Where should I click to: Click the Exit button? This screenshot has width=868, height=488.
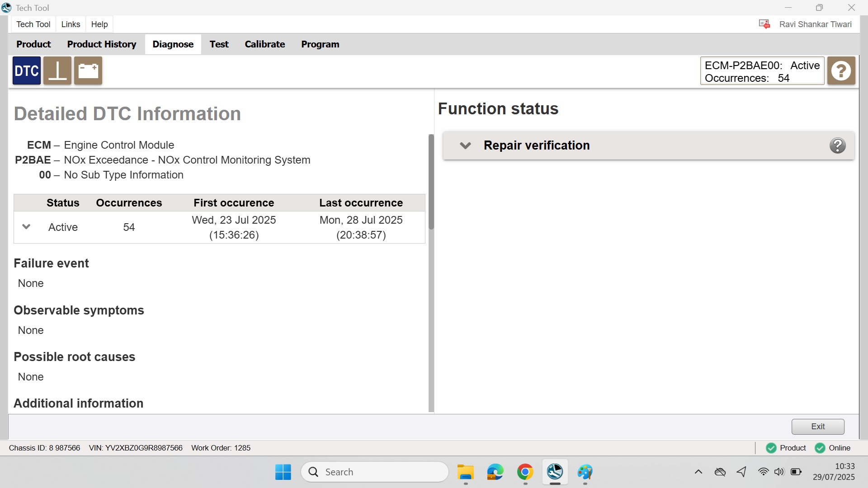[x=817, y=427]
